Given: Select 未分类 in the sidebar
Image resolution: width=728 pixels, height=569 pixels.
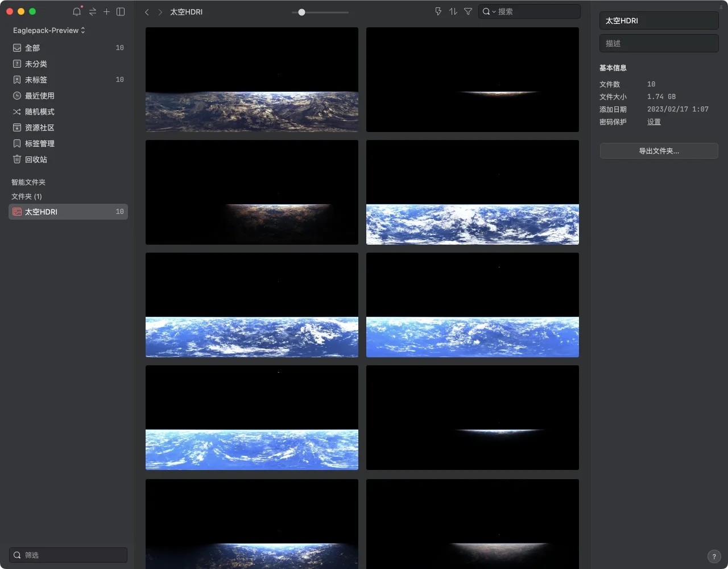Looking at the screenshot, I should click(68, 64).
